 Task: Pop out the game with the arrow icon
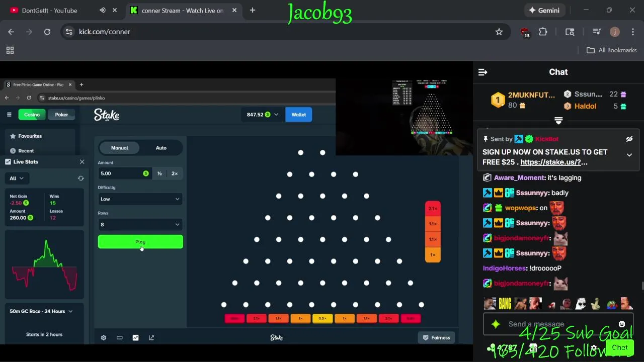[151, 338]
